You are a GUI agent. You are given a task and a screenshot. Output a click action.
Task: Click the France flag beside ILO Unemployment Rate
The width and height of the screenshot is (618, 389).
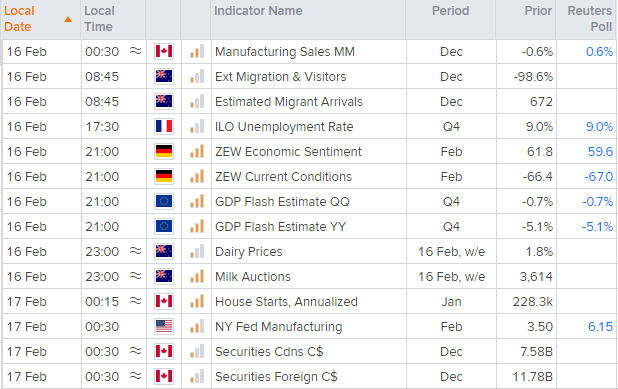(164, 126)
